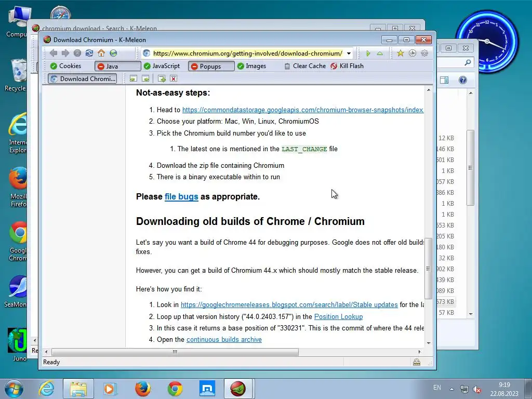Screen dimensions: 532x399
Task: Click search magnifier in Explorer window
Action: [468, 62]
